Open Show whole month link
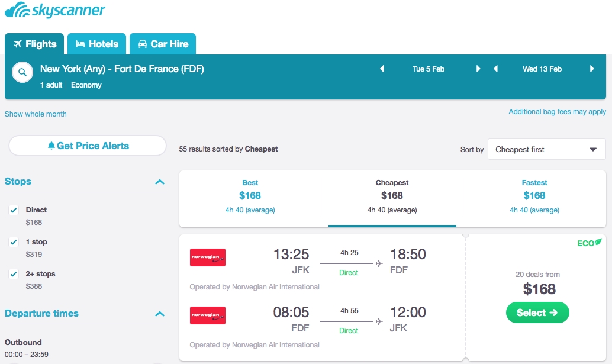 pyautogui.click(x=36, y=114)
